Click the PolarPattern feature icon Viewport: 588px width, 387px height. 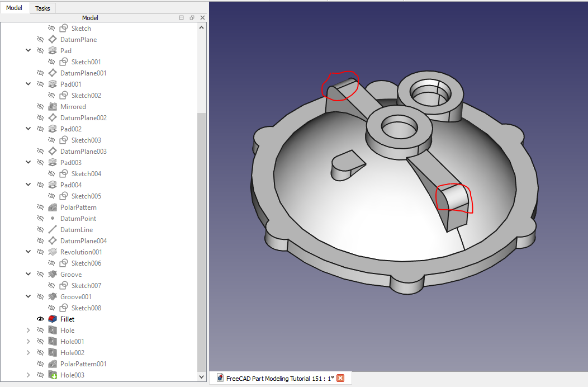[x=53, y=207]
